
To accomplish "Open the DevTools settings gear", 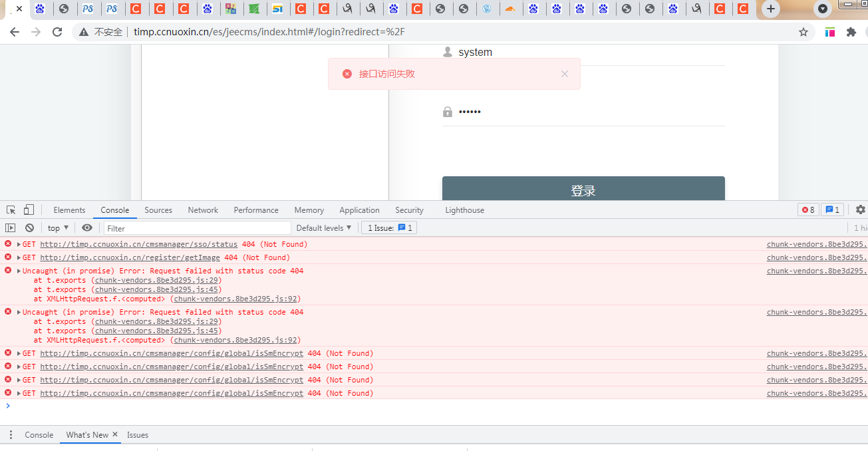I will [x=860, y=210].
